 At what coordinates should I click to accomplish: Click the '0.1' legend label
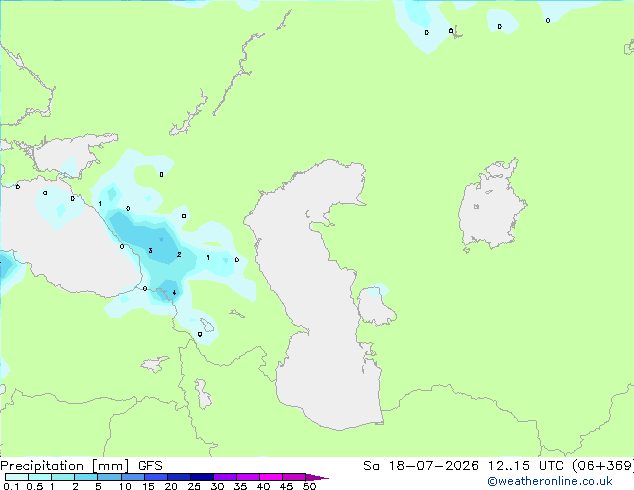[x=11, y=486]
